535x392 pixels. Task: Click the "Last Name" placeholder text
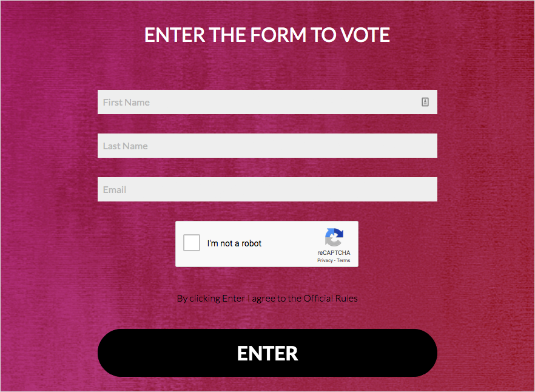(125, 146)
